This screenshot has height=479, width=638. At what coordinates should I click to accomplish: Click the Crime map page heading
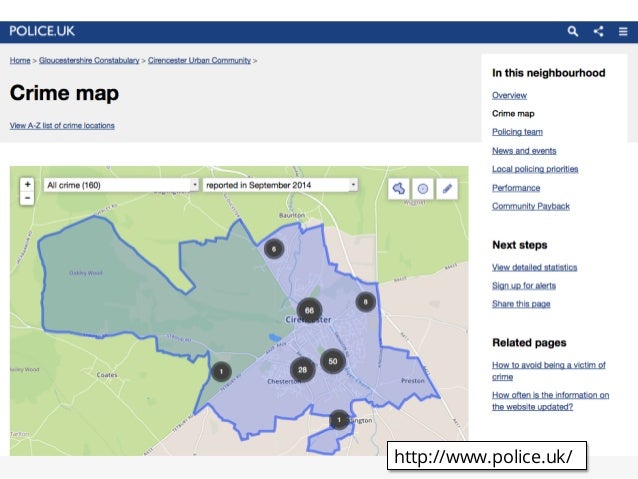[64, 93]
